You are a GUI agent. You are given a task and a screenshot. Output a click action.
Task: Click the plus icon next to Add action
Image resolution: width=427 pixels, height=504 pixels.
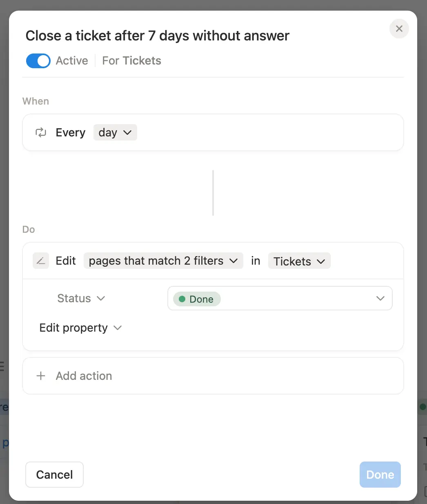[41, 376]
